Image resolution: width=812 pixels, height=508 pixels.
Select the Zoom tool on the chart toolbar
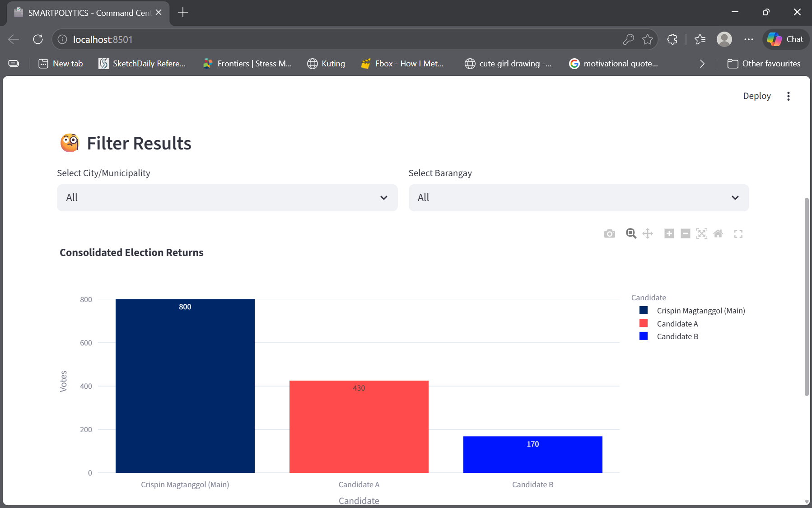(x=630, y=233)
